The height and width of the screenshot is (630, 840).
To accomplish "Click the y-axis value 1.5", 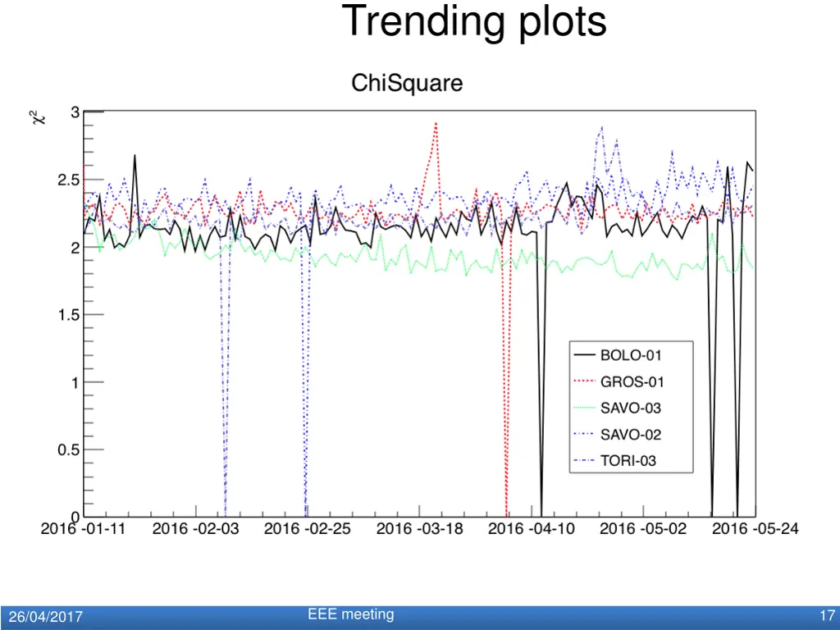I will [69, 315].
